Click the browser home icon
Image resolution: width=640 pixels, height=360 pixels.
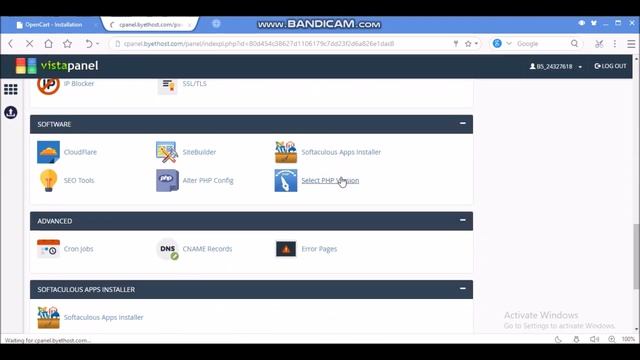click(48, 43)
